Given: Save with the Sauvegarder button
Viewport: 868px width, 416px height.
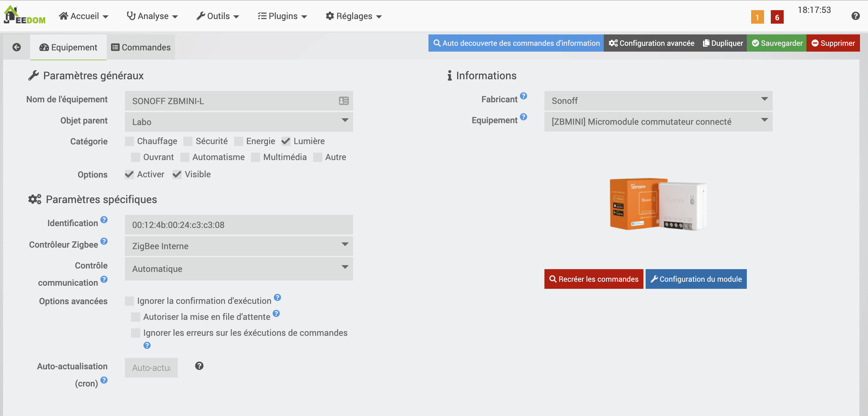Looking at the screenshot, I should tap(777, 43).
